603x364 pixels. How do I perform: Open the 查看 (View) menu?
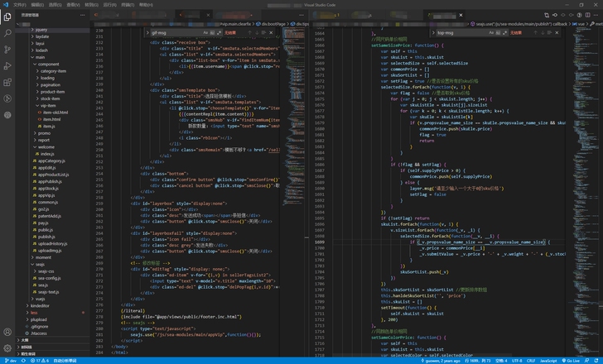(x=73, y=5)
